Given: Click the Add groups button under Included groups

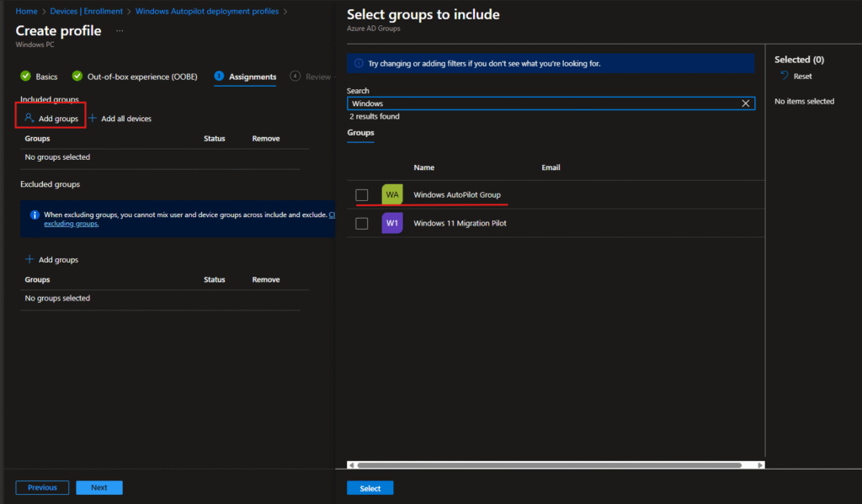Looking at the screenshot, I should click(x=51, y=119).
